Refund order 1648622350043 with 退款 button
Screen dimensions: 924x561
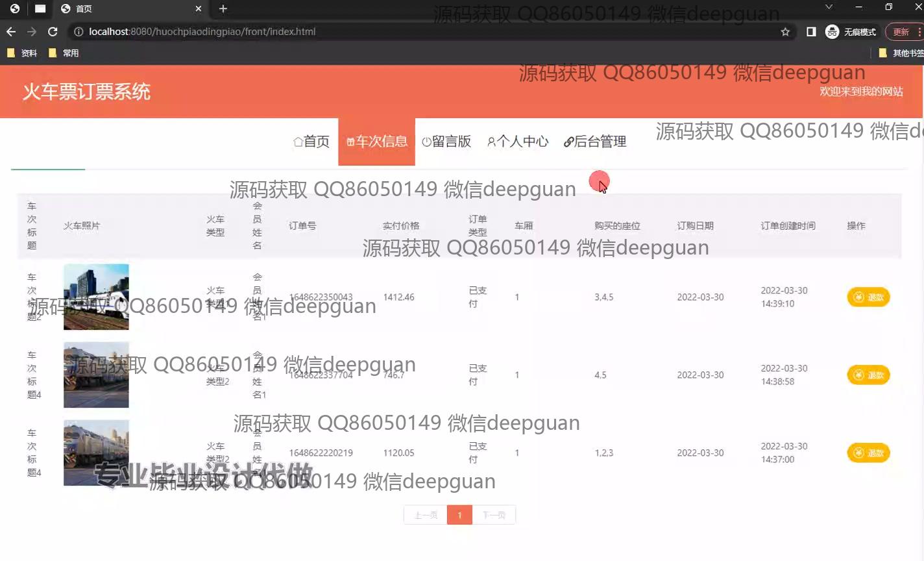(868, 297)
